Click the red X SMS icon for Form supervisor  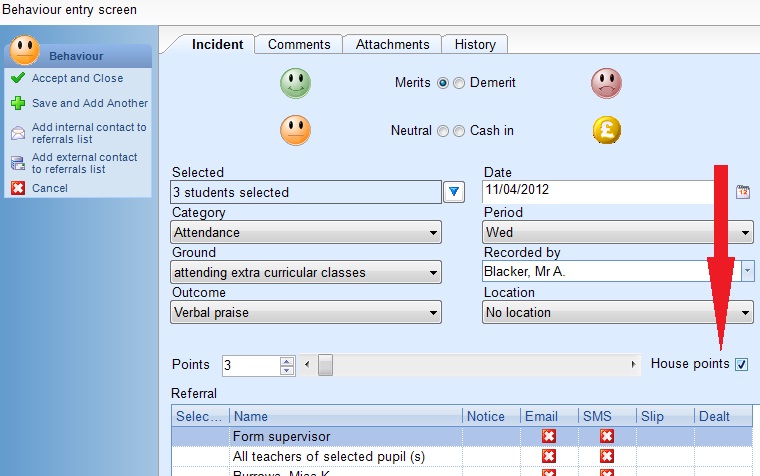click(x=606, y=437)
